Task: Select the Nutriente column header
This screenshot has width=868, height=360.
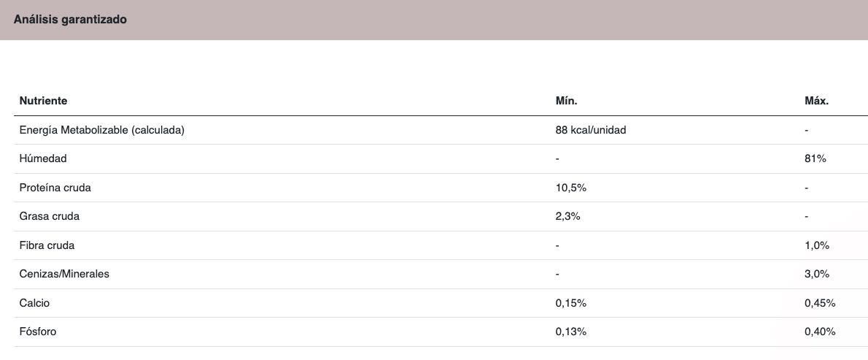Action: tap(43, 102)
